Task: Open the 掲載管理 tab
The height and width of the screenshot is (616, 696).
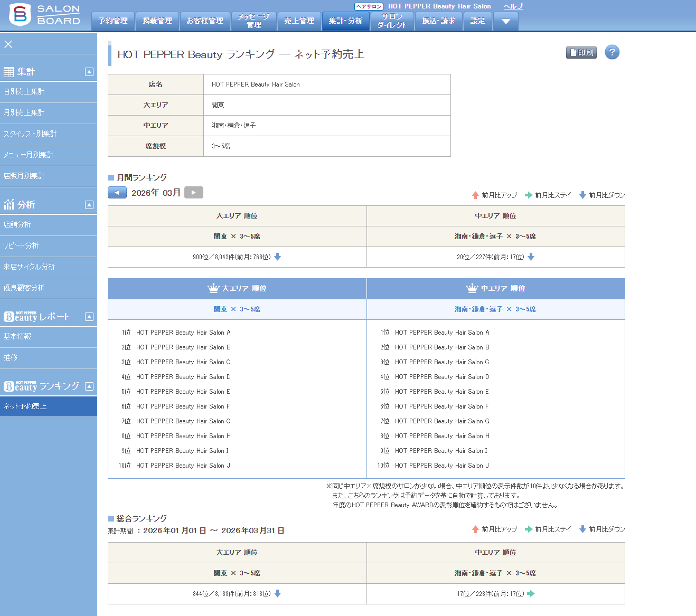Action: (x=157, y=22)
